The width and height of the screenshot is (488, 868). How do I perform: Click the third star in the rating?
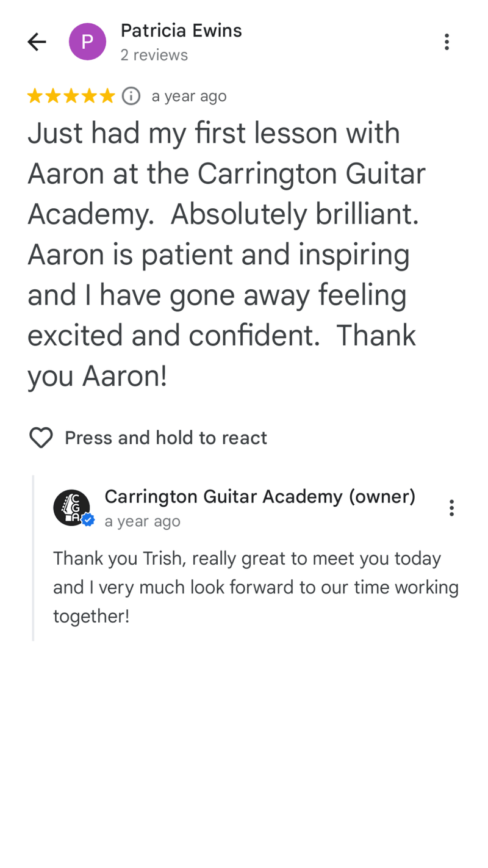click(70, 95)
